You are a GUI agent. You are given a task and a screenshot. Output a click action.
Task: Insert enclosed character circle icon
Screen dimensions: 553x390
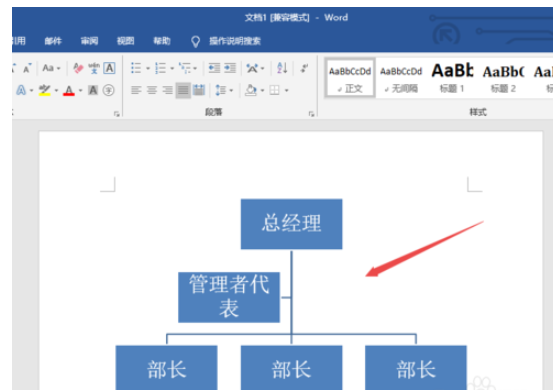pyautogui.click(x=109, y=91)
